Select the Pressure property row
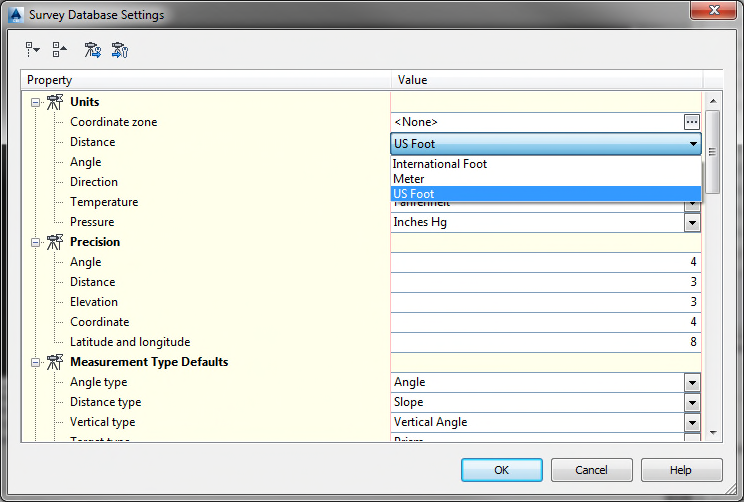The height and width of the screenshot is (502, 744). point(92,222)
